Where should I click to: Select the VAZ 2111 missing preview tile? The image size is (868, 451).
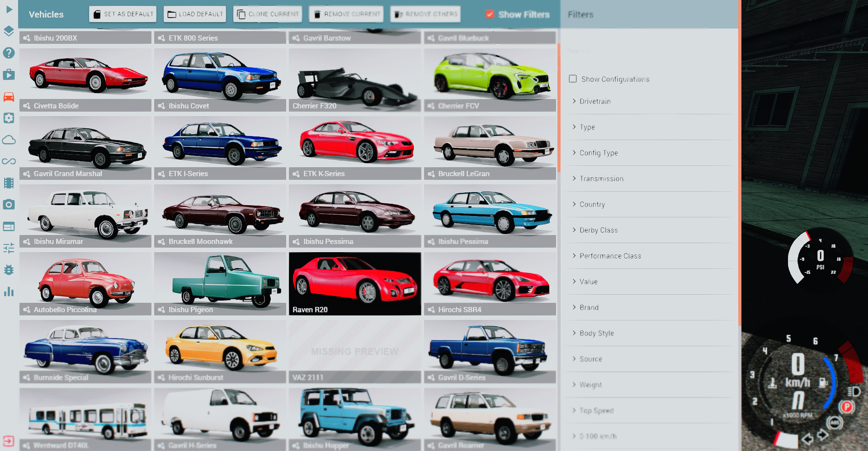tap(355, 352)
